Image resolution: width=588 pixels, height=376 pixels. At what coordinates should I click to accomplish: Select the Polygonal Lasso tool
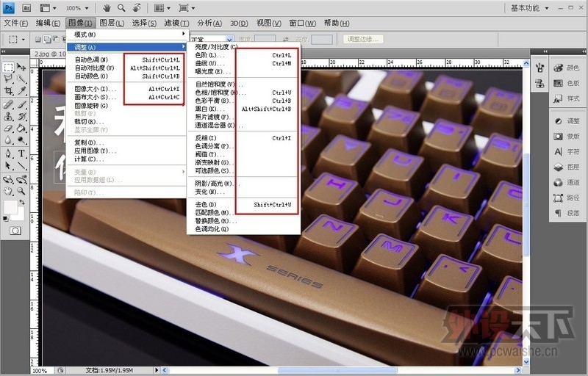tap(8, 79)
